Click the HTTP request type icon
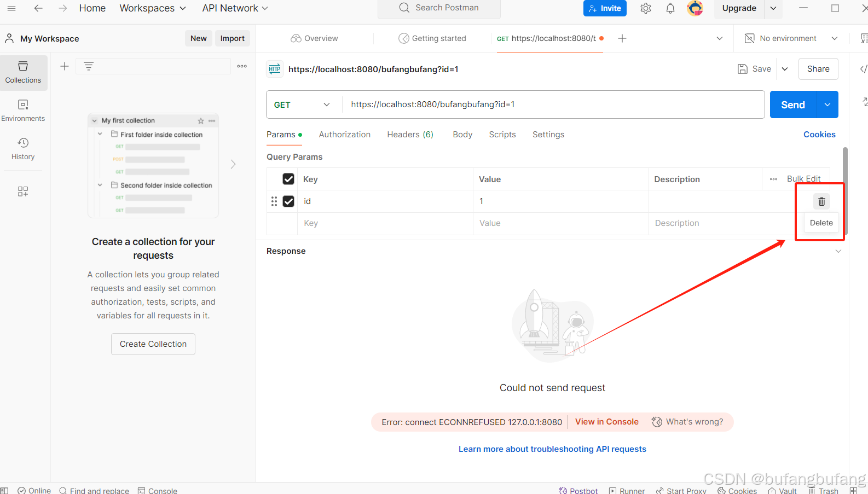 click(x=275, y=69)
